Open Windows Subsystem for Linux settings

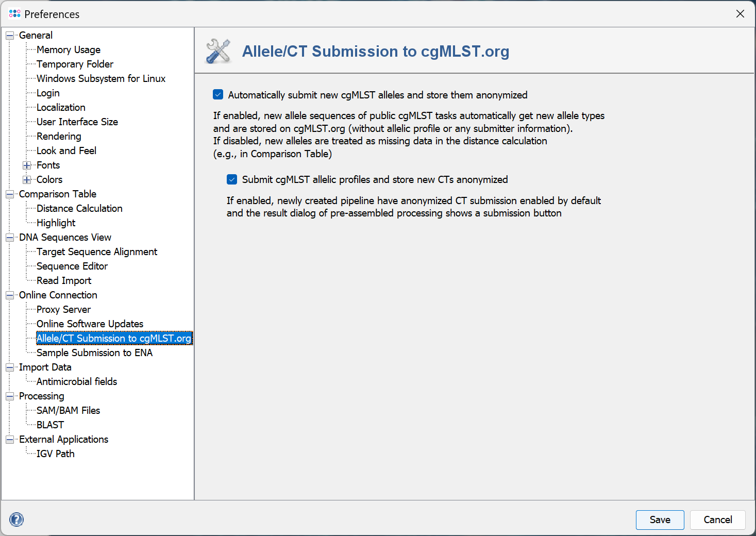tap(101, 79)
